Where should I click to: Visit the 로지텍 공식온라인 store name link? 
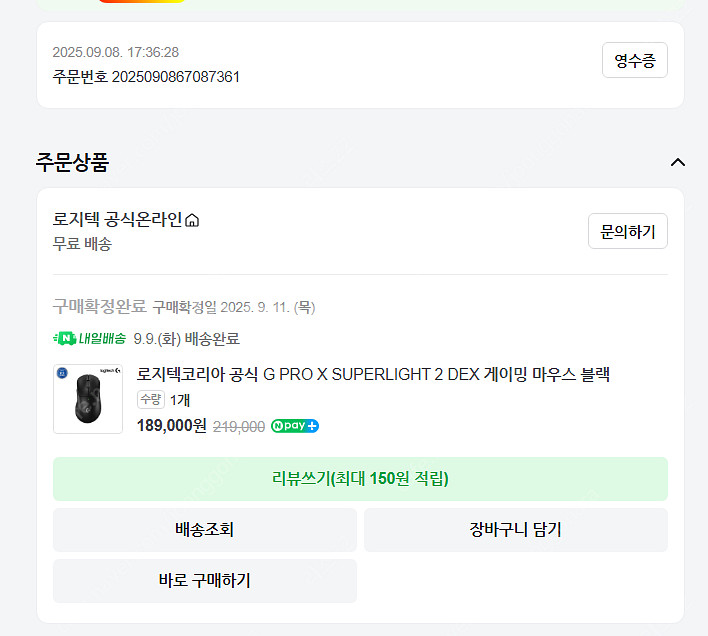(x=118, y=220)
